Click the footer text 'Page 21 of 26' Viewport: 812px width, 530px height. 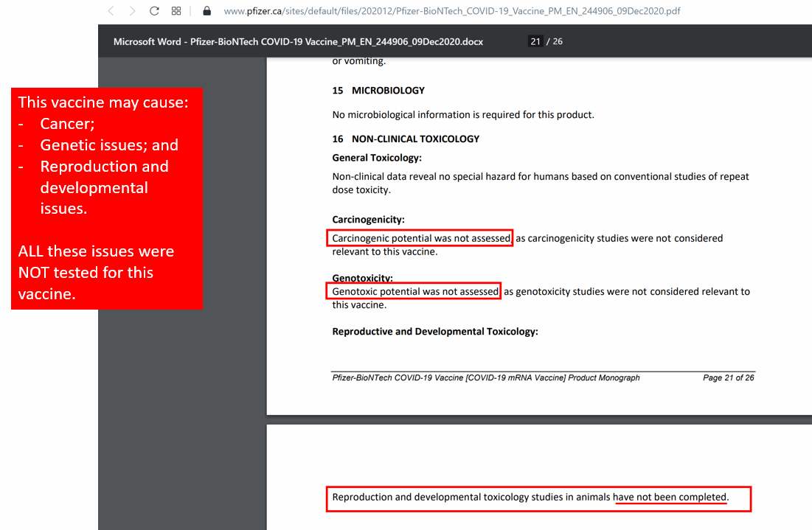pos(728,378)
